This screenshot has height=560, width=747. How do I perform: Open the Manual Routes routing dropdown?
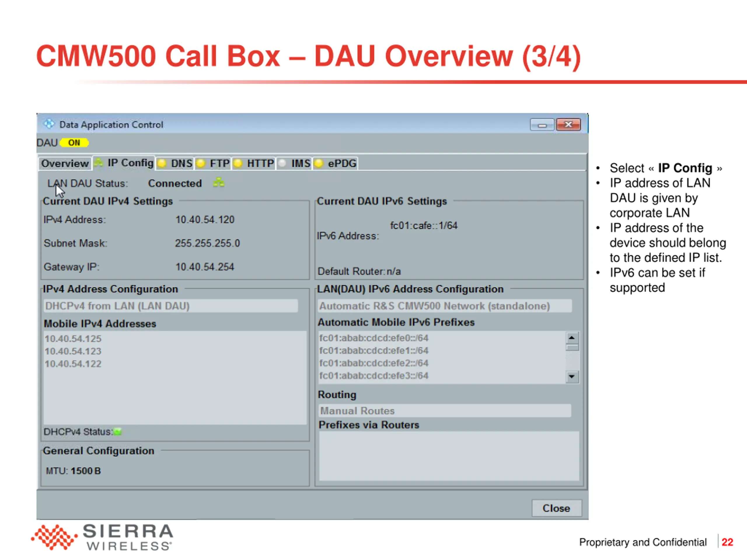[x=445, y=411]
